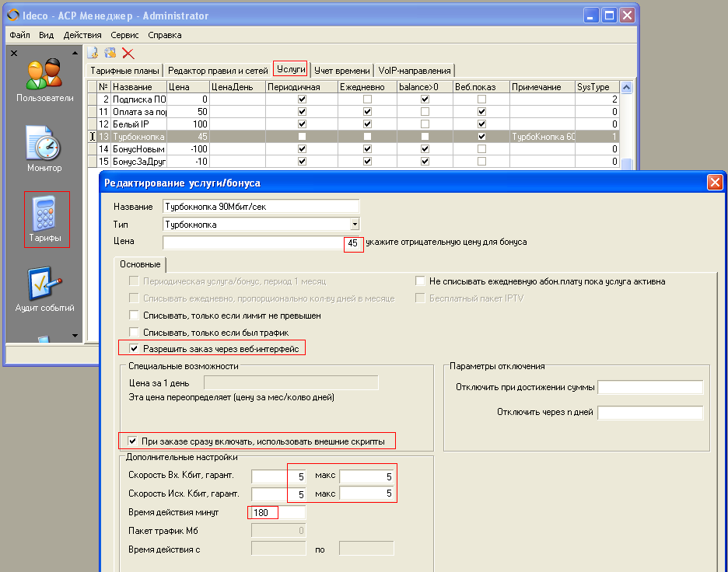Select the Белый IP table row

click(138, 124)
